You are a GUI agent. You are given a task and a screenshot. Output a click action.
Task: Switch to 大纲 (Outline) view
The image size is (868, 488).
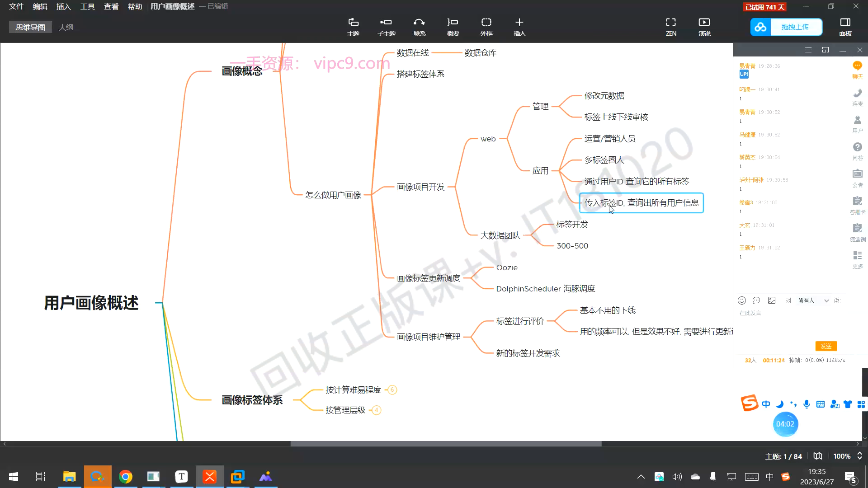click(x=66, y=27)
